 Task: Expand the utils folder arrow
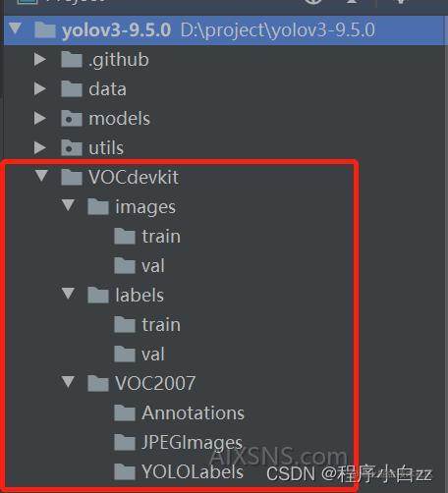pos(40,148)
